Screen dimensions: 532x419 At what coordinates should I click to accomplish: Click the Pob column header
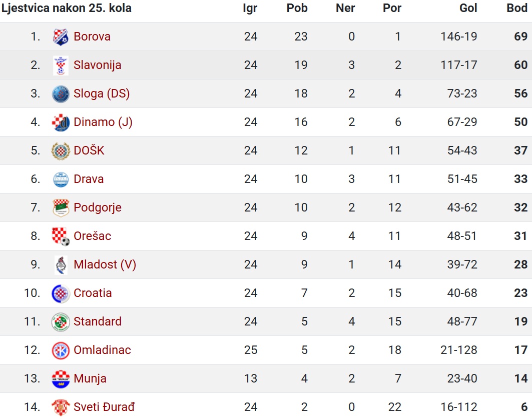click(x=297, y=8)
